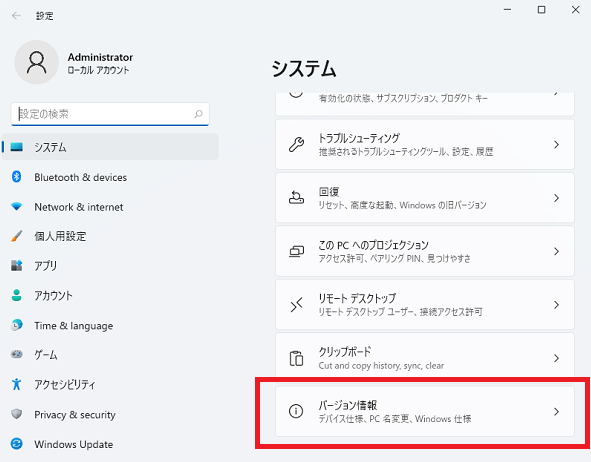This screenshot has height=462, width=591.
Task: Expand トラブルシューティング with its chevron
Action: [x=556, y=144]
